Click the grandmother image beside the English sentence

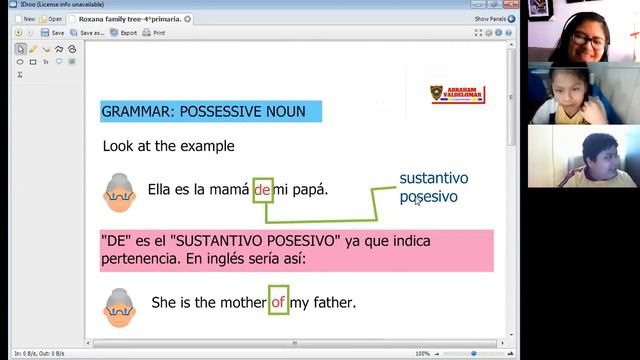[119, 308]
